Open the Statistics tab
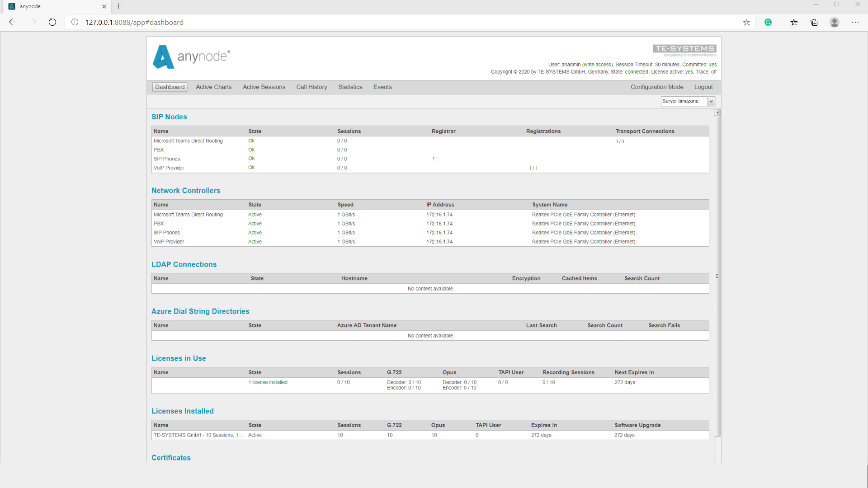The height and width of the screenshot is (488, 868). tap(350, 87)
